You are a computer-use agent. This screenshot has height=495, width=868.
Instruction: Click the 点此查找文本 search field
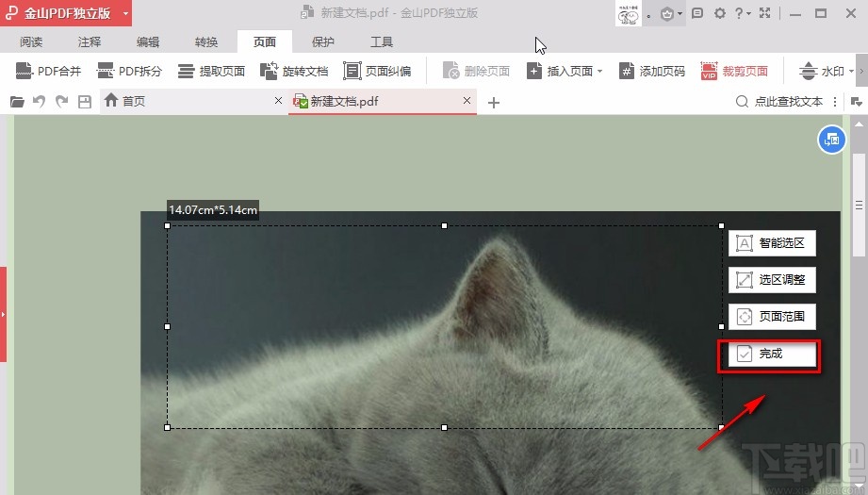click(x=779, y=101)
